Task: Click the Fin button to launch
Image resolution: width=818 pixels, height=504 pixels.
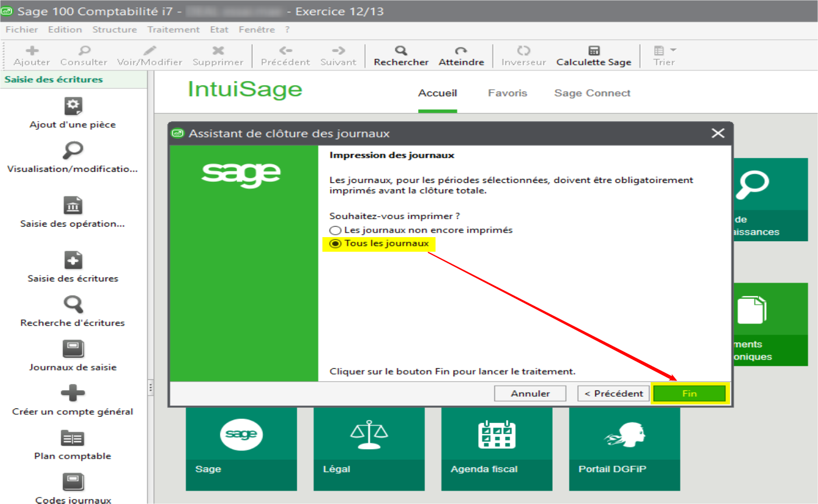Action: (689, 394)
